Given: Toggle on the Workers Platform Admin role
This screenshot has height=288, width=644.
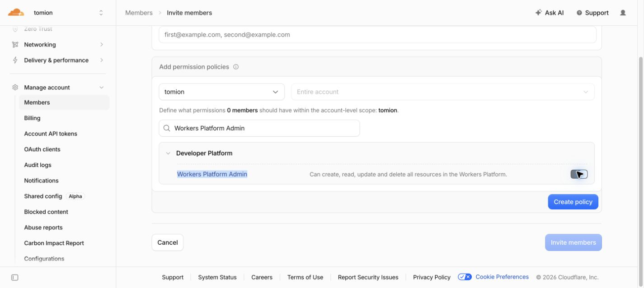Looking at the screenshot, I should point(579,174).
